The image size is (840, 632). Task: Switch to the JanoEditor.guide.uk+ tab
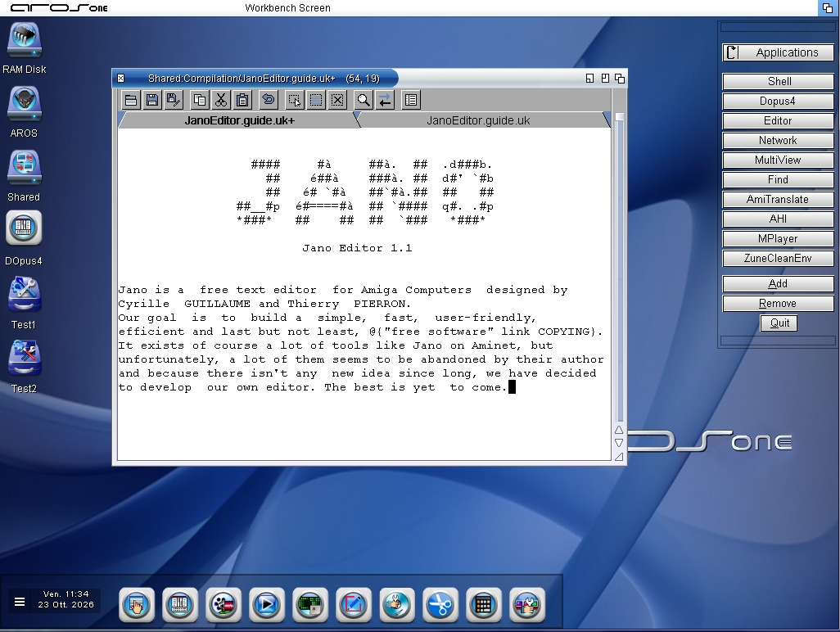tap(239, 120)
